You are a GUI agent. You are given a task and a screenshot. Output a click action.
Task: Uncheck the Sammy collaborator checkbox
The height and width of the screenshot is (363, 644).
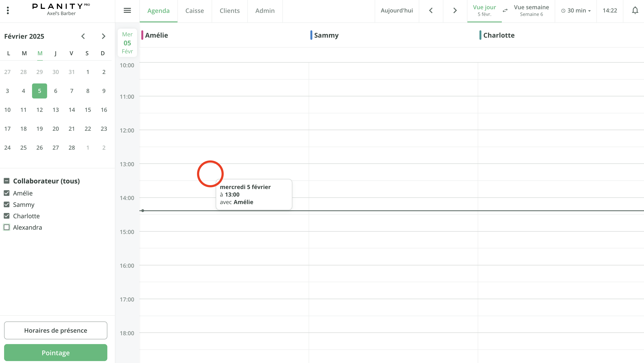point(7,205)
